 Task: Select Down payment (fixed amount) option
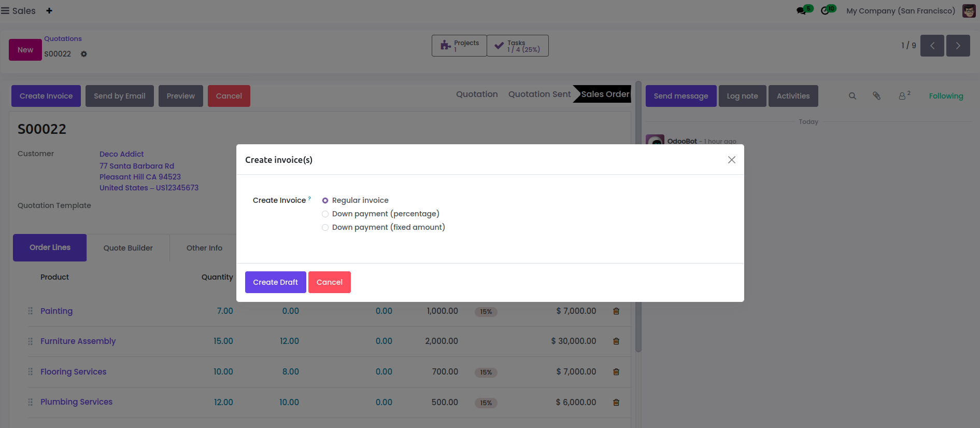tap(325, 227)
